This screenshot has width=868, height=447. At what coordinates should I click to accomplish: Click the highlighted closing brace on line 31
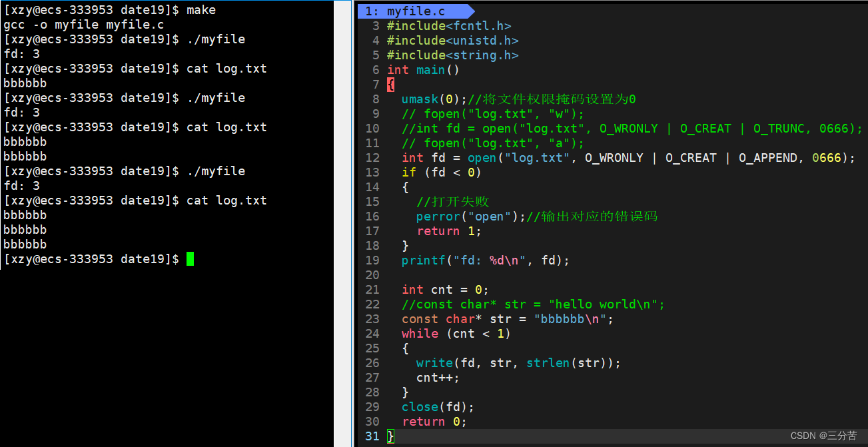click(x=390, y=436)
